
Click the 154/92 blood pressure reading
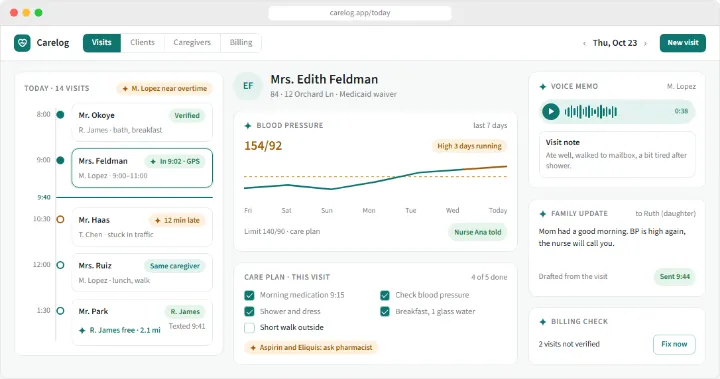[x=263, y=146]
